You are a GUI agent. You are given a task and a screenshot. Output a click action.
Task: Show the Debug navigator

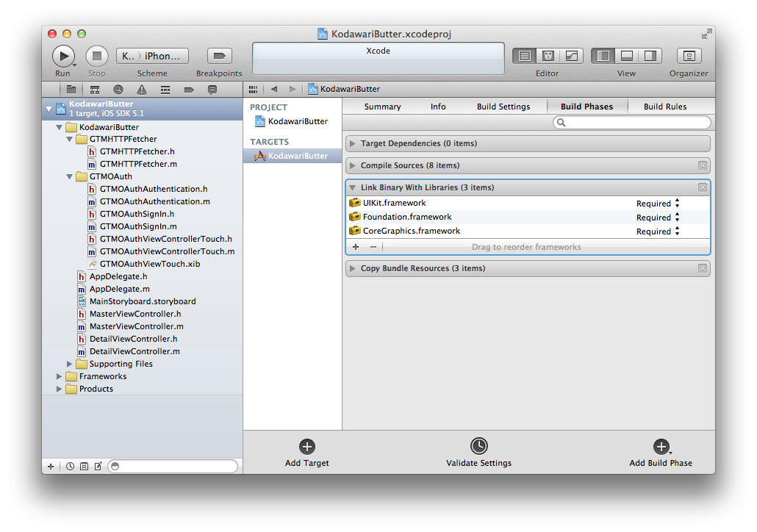point(165,90)
